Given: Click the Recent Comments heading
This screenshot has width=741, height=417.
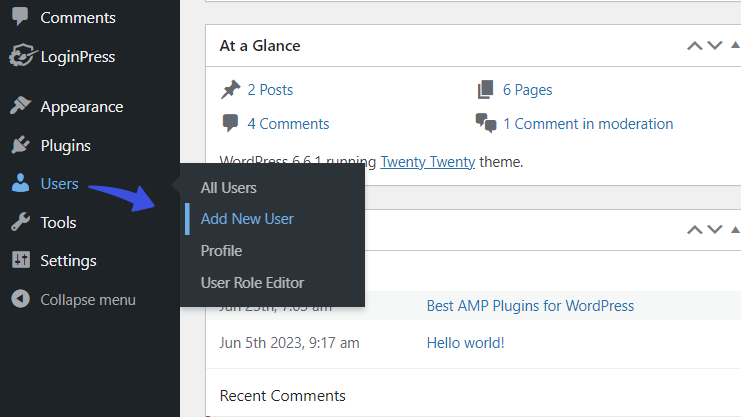Looking at the screenshot, I should coord(283,396).
